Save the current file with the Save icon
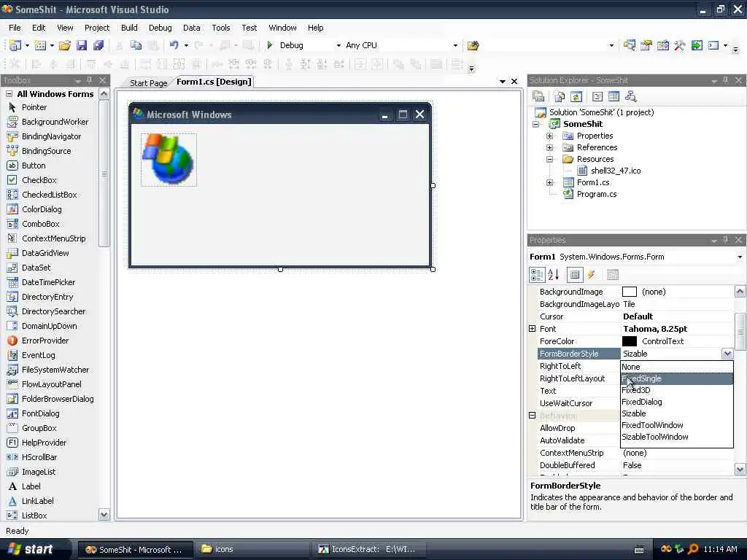The height and width of the screenshot is (560, 747). coord(82,45)
